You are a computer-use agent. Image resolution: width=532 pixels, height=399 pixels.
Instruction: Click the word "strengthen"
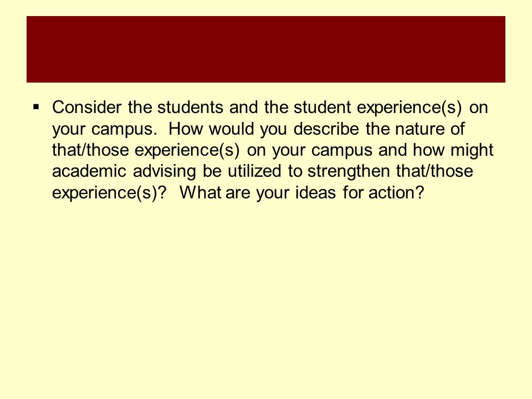[x=349, y=172]
